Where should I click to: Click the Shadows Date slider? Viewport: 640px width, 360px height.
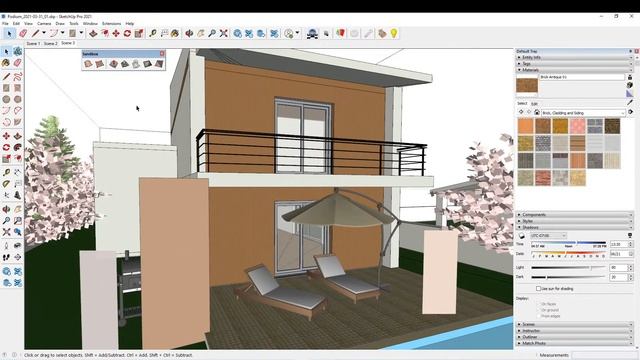[569, 254]
